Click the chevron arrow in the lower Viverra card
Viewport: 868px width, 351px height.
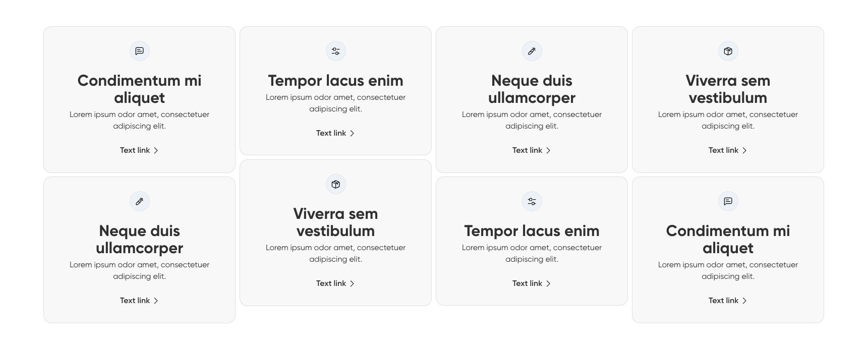[352, 283]
